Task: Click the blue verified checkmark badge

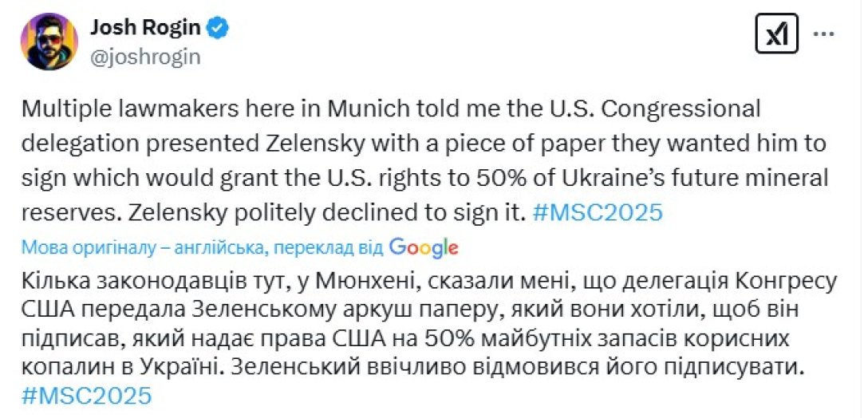Action: pos(219,28)
